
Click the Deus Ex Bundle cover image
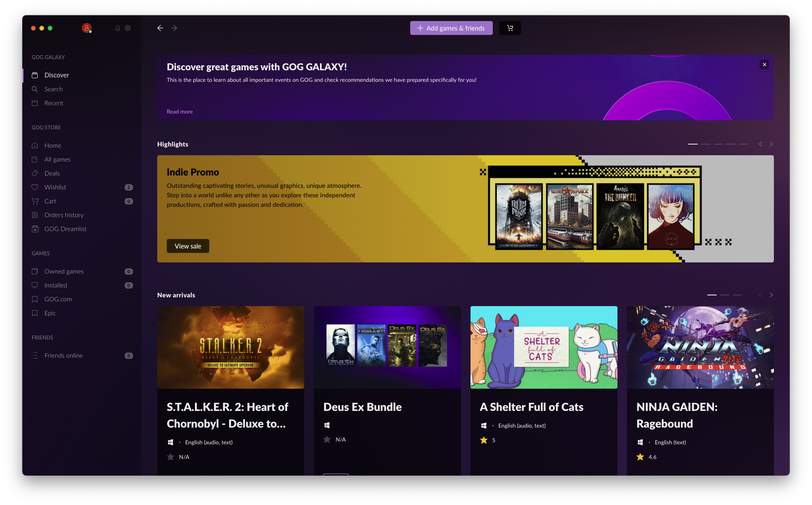387,347
